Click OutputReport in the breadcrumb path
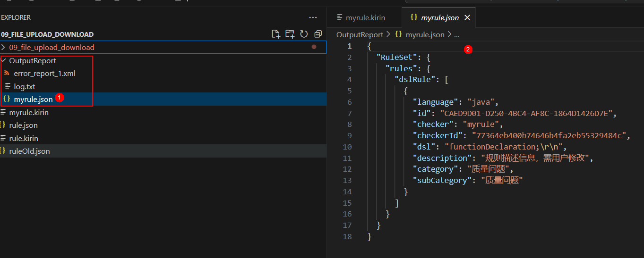Viewport: 644px width, 258px height. point(360,34)
